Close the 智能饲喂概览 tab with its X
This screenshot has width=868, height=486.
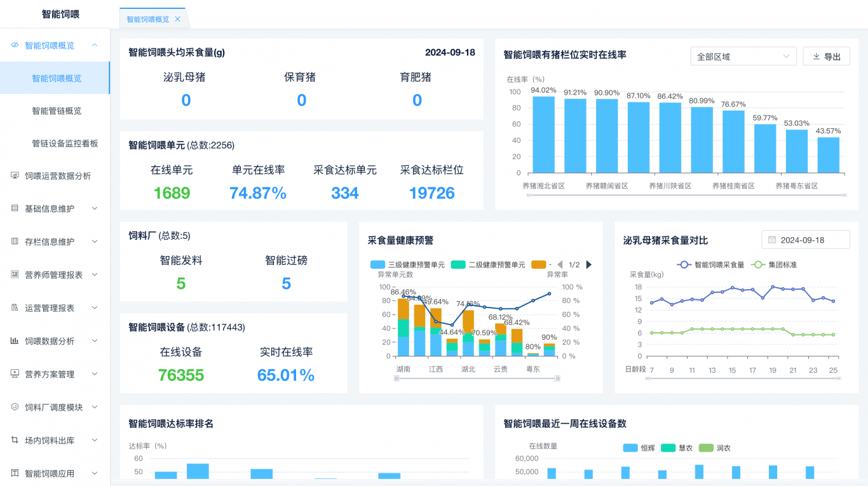[x=177, y=19]
